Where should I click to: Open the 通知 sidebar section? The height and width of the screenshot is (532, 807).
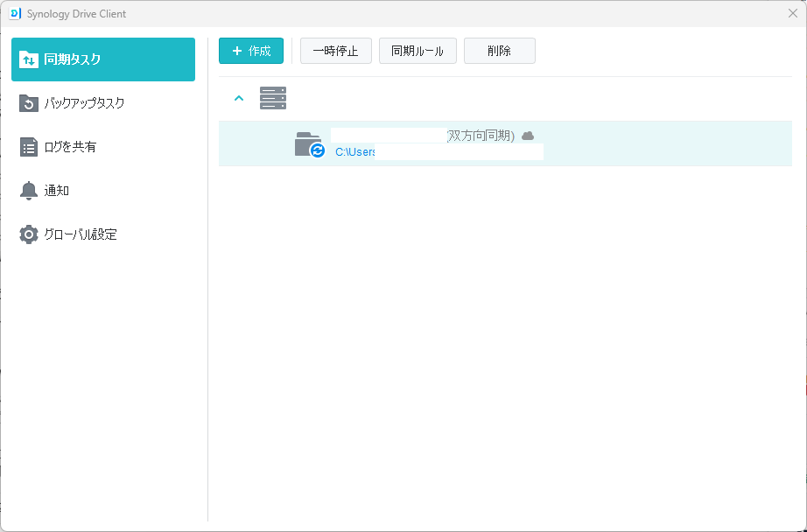[103, 191]
